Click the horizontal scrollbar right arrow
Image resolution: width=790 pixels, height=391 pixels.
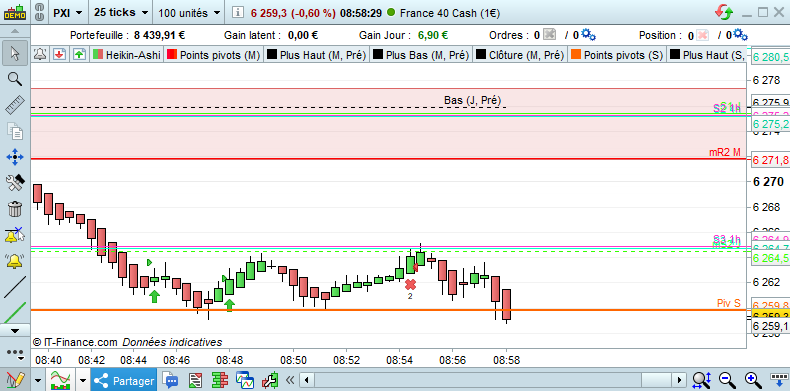click(680, 380)
